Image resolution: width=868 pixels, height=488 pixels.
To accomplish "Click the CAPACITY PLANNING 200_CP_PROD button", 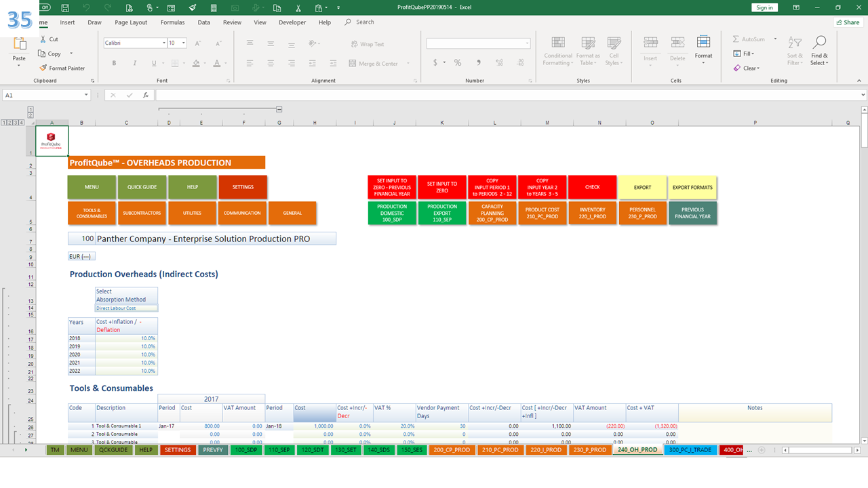I will pos(492,213).
